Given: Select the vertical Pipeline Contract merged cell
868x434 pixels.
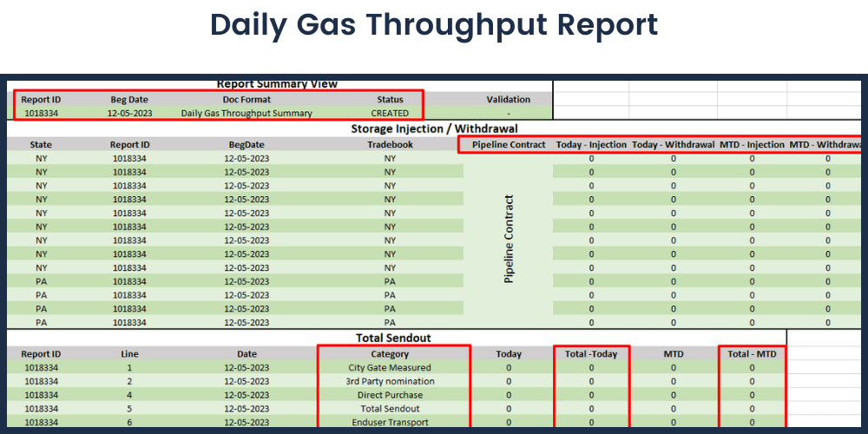Looking at the screenshot, I should click(509, 238).
